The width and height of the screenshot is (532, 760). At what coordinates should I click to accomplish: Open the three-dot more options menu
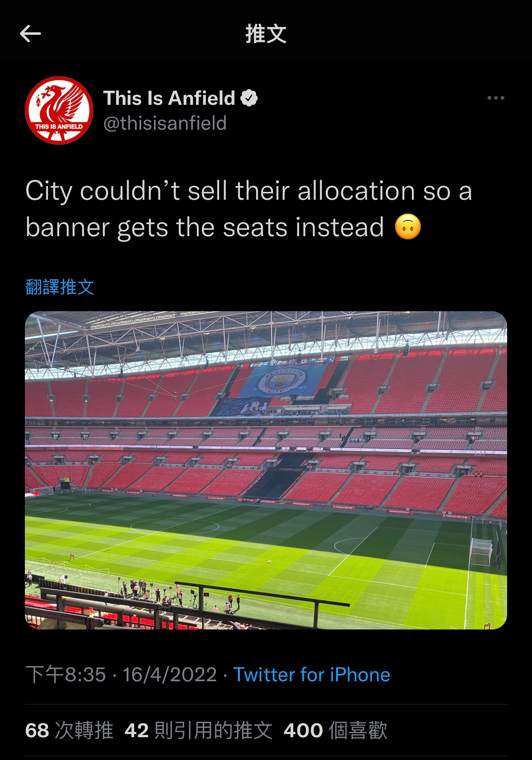pyautogui.click(x=496, y=98)
